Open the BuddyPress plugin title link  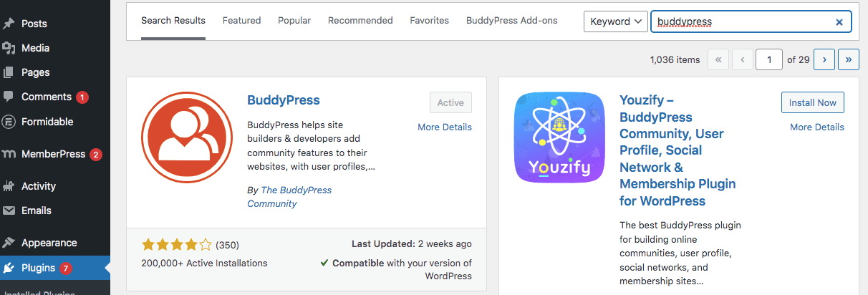pos(284,100)
